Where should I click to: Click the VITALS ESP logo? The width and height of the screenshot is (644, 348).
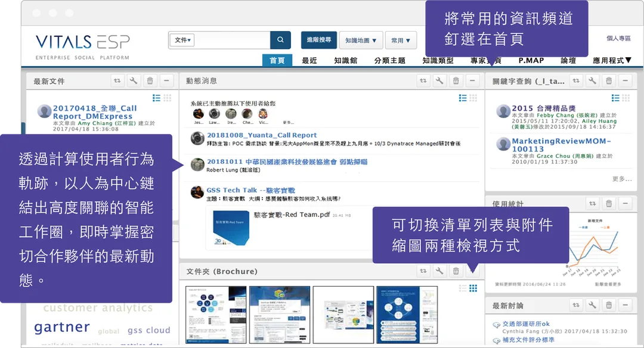click(82, 47)
